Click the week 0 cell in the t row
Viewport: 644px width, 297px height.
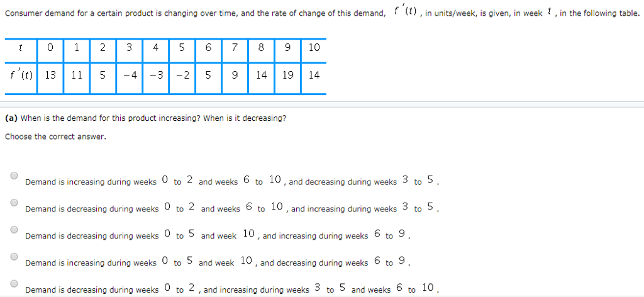(x=50, y=47)
